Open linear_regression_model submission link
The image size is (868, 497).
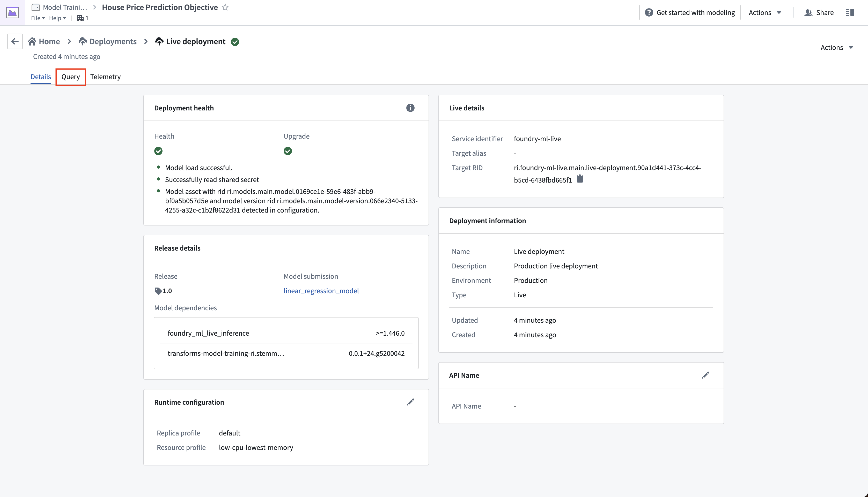(x=321, y=290)
